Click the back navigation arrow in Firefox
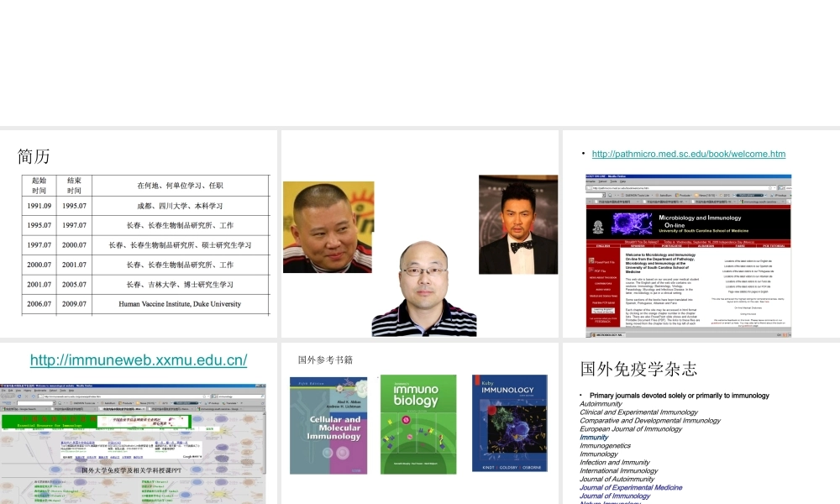 tap(4, 396)
